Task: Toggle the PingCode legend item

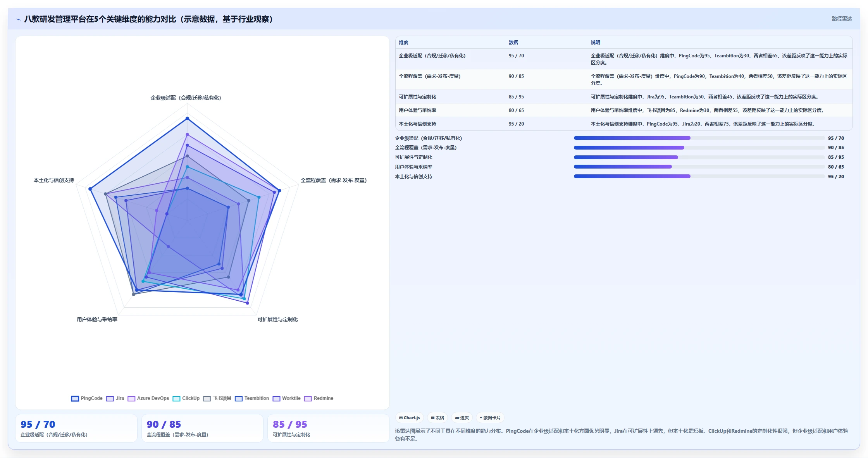Action: 87,398
